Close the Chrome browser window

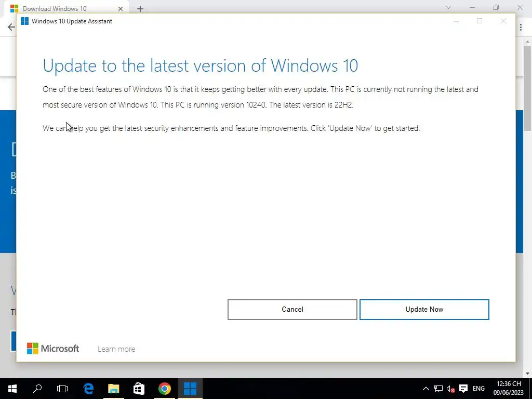(x=520, y=7)
